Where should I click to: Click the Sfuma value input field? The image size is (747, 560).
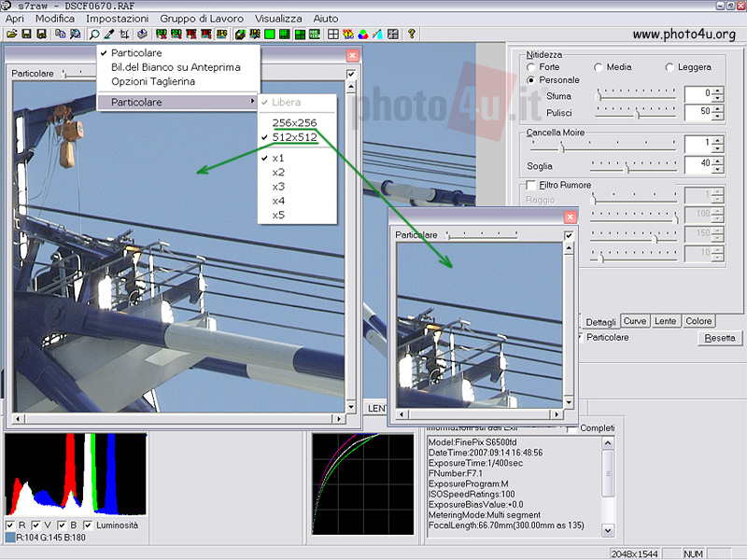pyautogui.click(x=698, y=93)
